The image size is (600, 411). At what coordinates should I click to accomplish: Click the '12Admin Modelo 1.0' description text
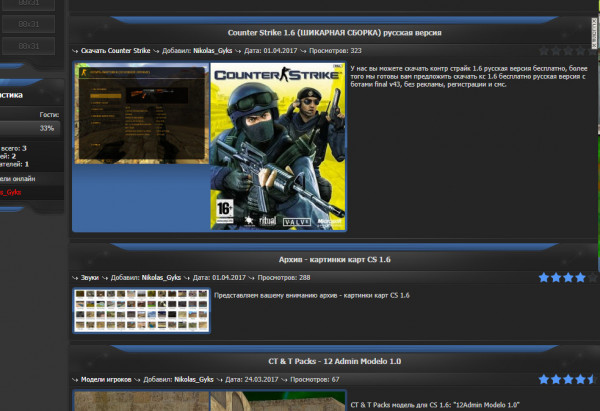click(x=435, y=405)
